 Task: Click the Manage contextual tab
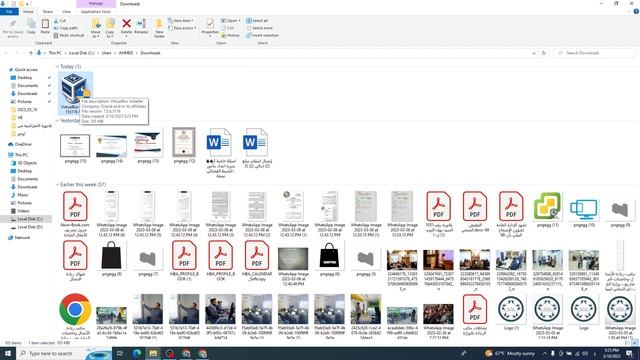pos(96,4)
